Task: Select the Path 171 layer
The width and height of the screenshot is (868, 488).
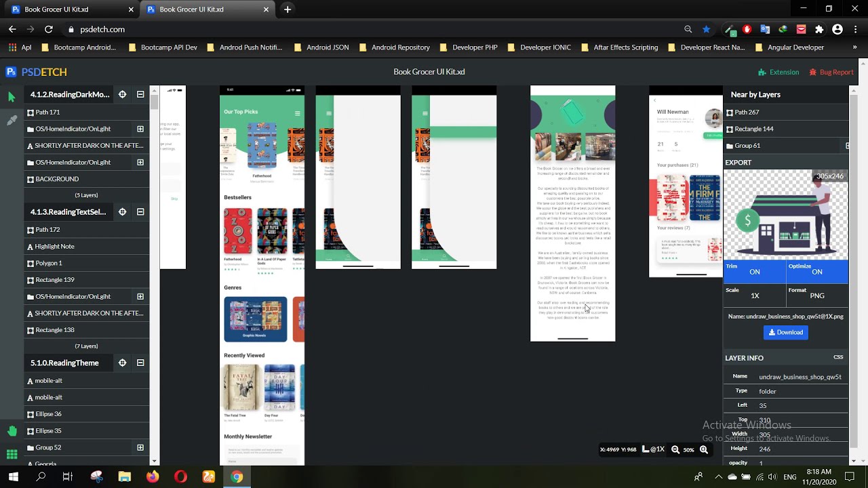Action: click(x=85, y=112)
